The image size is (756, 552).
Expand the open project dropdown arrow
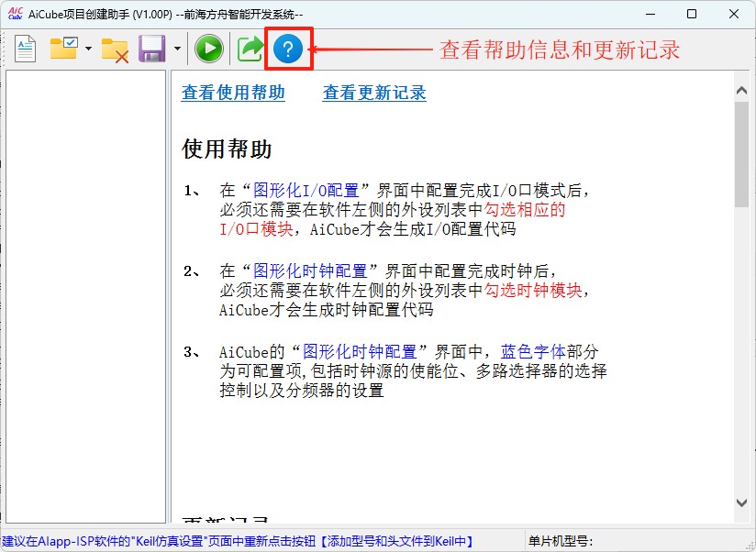(x=88, y=49)
